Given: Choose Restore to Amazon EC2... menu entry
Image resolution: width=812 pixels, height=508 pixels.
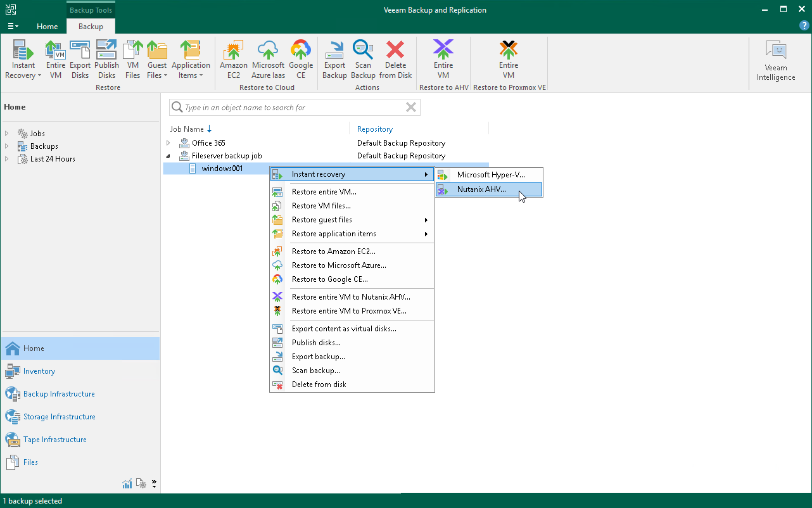Looking at the screenshot, I should [x=352, y=251].
